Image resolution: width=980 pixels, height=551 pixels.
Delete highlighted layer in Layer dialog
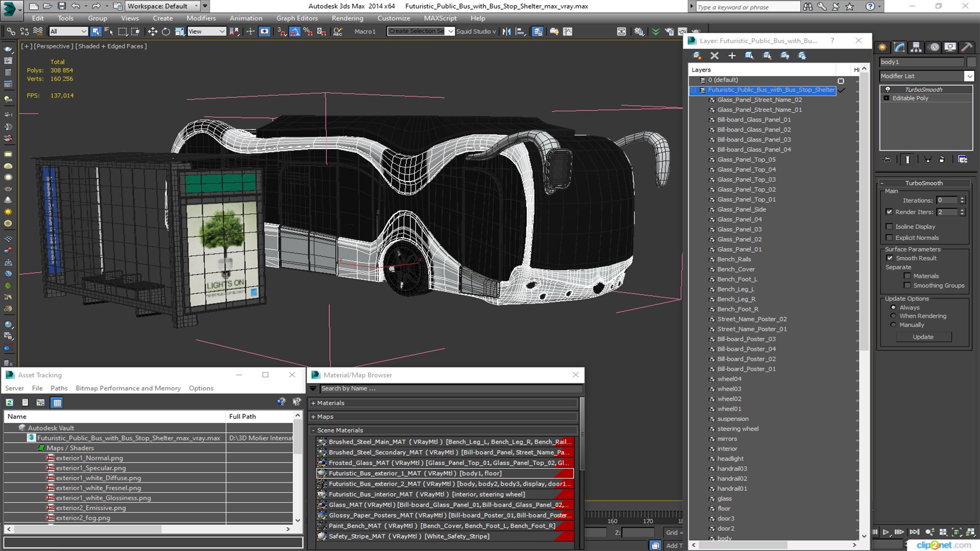[x=715, y=56]
